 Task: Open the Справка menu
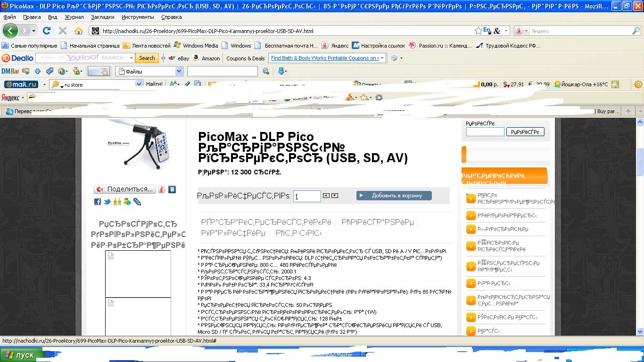pos(171,17)
